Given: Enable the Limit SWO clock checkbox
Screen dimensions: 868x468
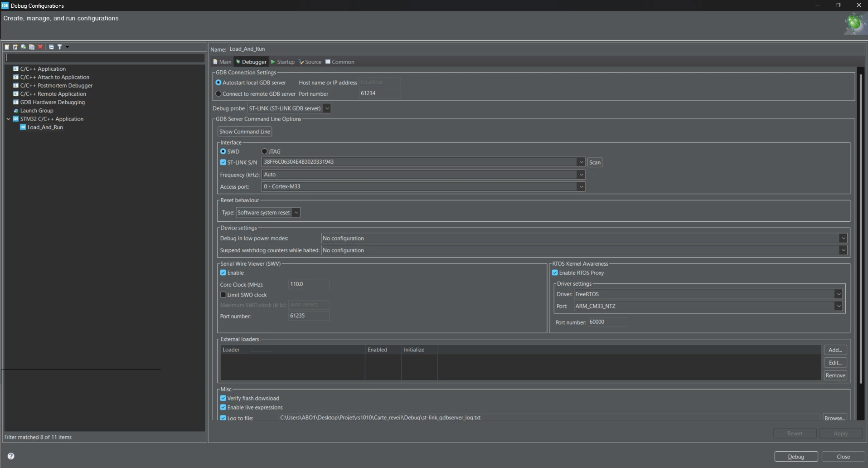Looking at the screenshot, I should point(223,295).
